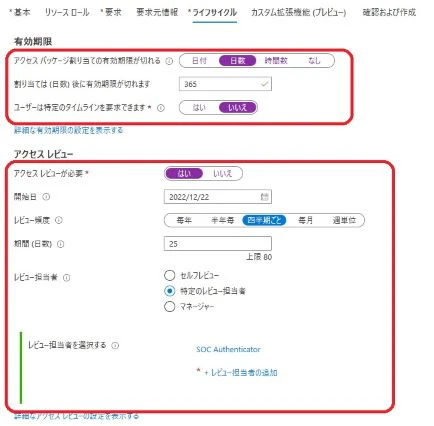434x426 pixels.
Task: Set expiration type to なし
Action: 314,61
